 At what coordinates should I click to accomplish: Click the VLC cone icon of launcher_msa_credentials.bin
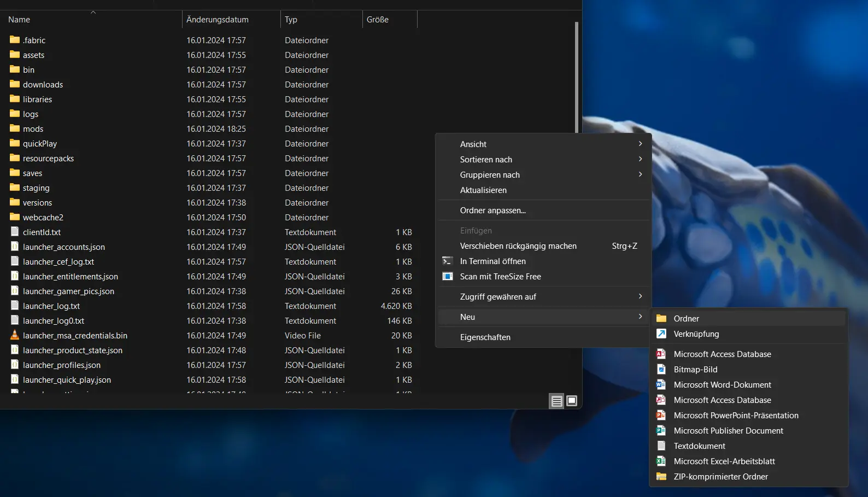click(15, 336)
